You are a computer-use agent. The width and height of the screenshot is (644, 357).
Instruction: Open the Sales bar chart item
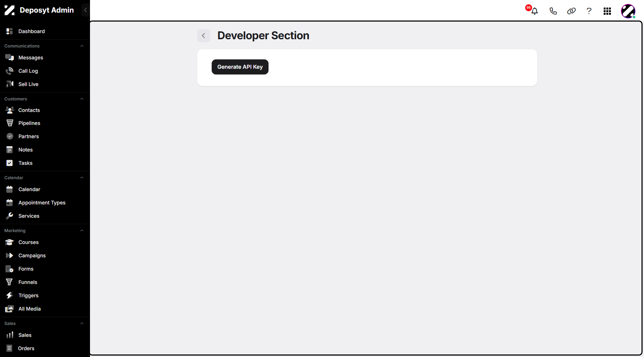(x=25, y=335)
